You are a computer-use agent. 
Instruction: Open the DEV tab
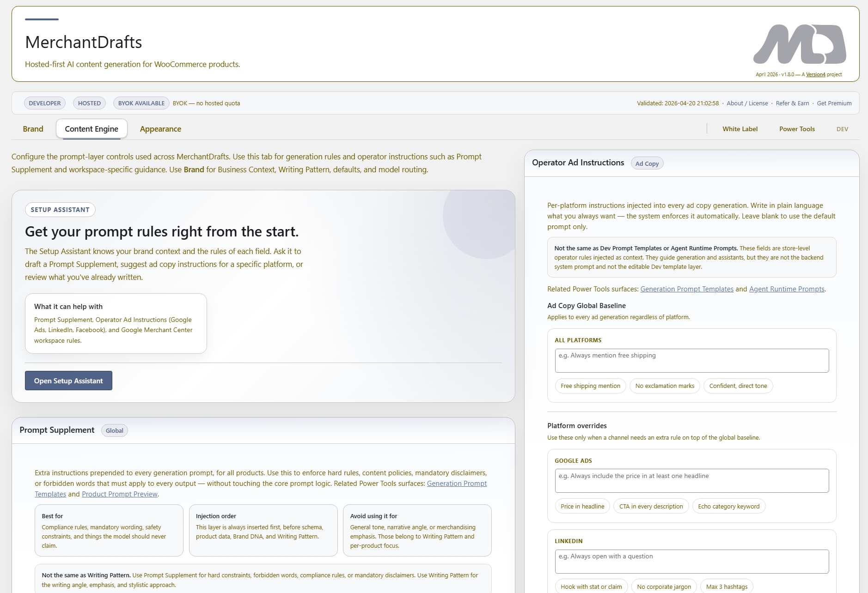coord(842,129)
